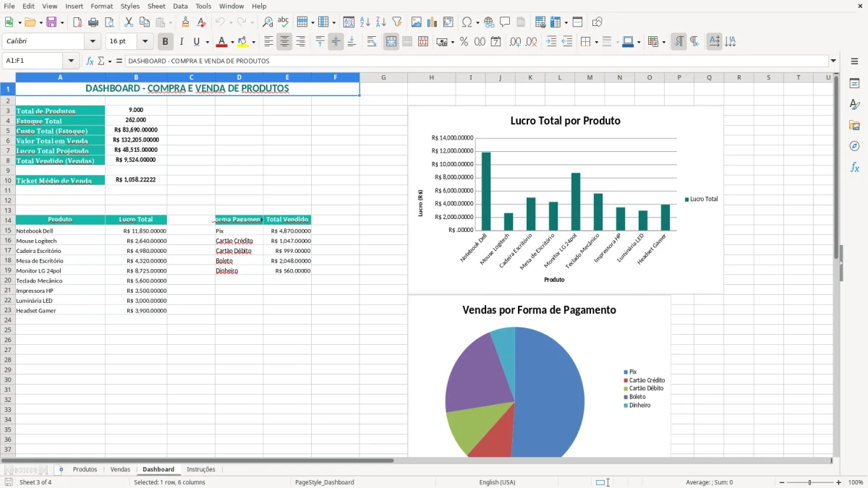Expand the formula bar arrow
This screenshot has width=868, height=488.
833,61
